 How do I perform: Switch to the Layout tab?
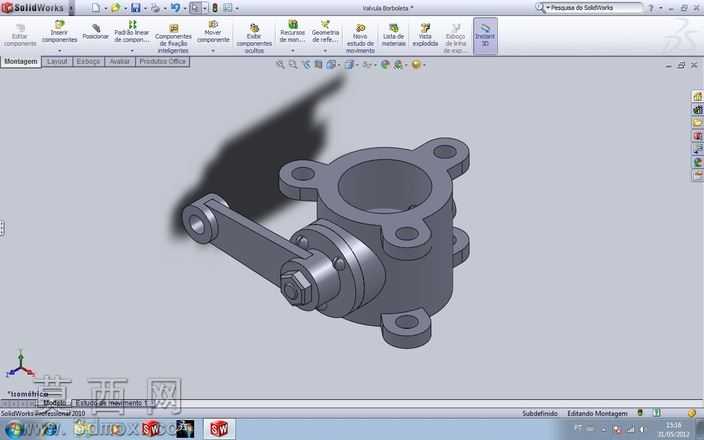[x=57, y=62]
